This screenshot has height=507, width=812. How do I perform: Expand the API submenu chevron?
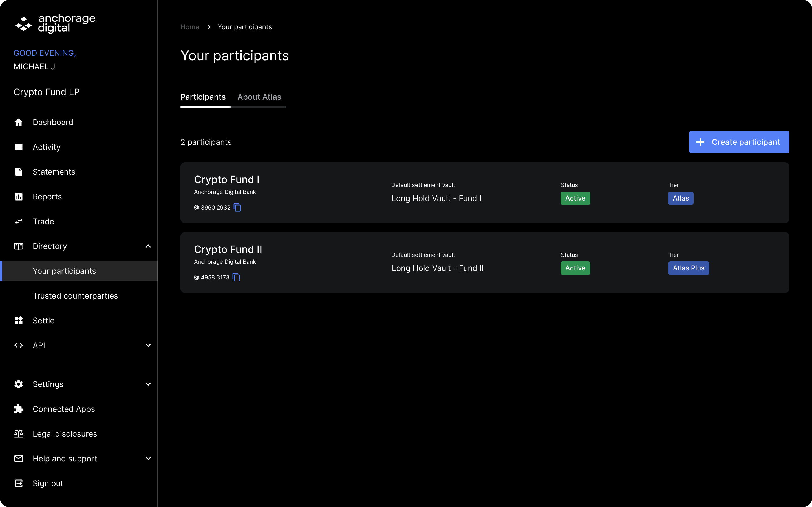click(x=148, y=345)
